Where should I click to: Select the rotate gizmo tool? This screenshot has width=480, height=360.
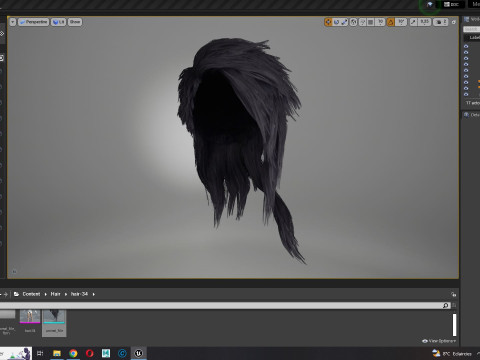(x=336, y=22)
